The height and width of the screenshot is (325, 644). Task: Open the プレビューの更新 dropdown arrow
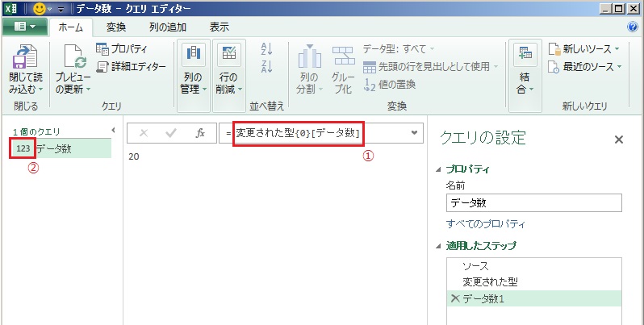point(88,89)
